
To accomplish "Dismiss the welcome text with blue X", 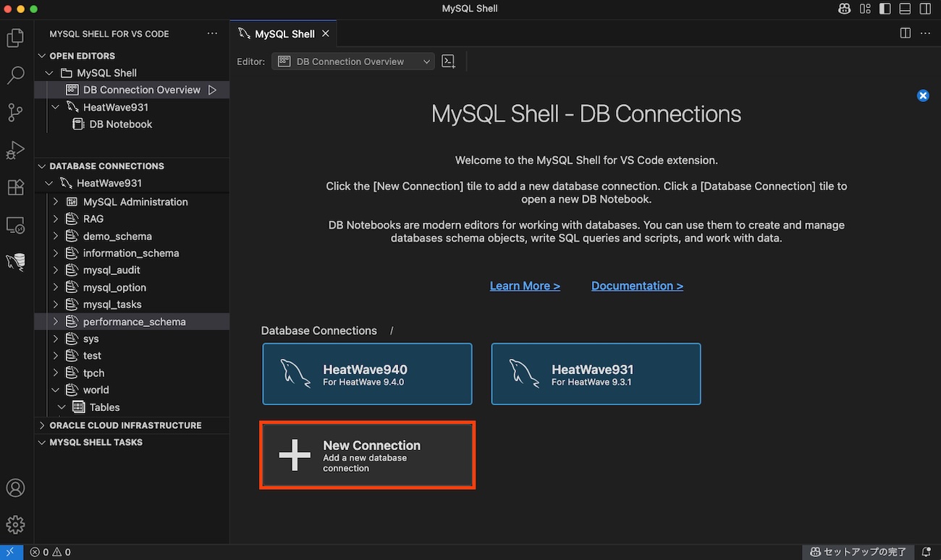I will click(923, 96).
